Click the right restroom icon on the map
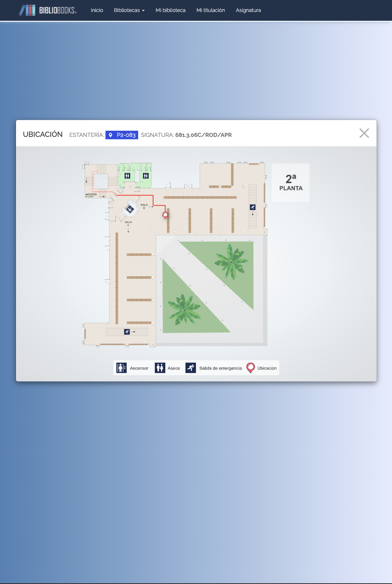This screenshot has width=392, height=584. click(146, 176)
